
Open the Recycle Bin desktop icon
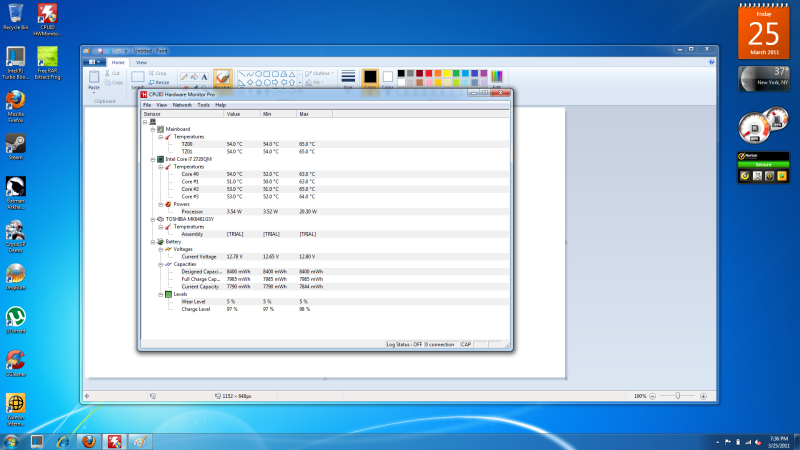pos(15,17)
